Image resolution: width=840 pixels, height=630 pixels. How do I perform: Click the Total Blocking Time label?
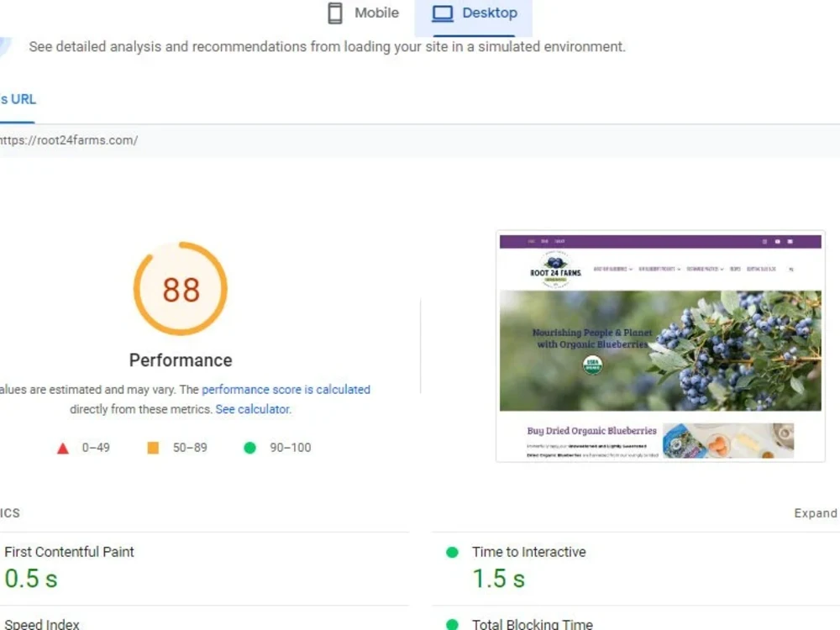(x=532, y=624)
